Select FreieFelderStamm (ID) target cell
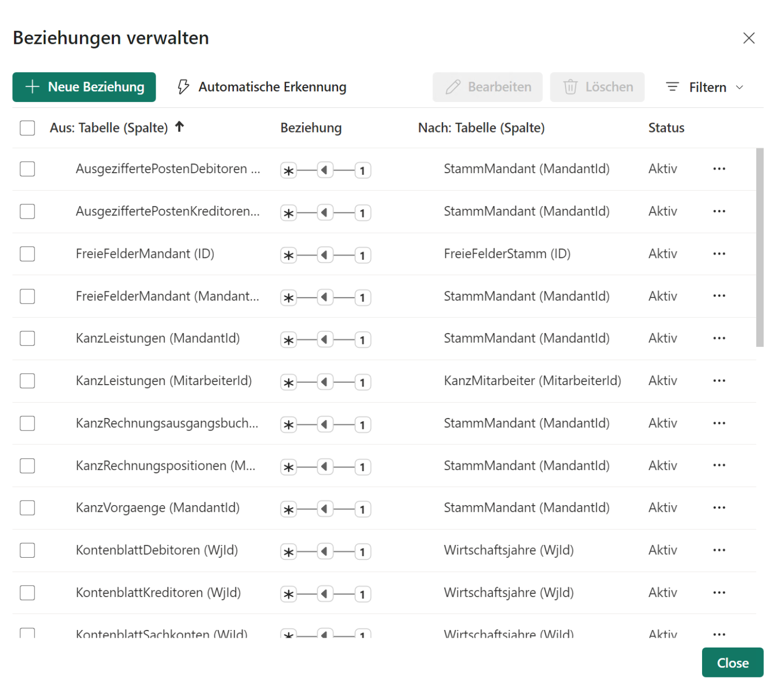Viewport: 784px width, 698px height. (507, 254)
